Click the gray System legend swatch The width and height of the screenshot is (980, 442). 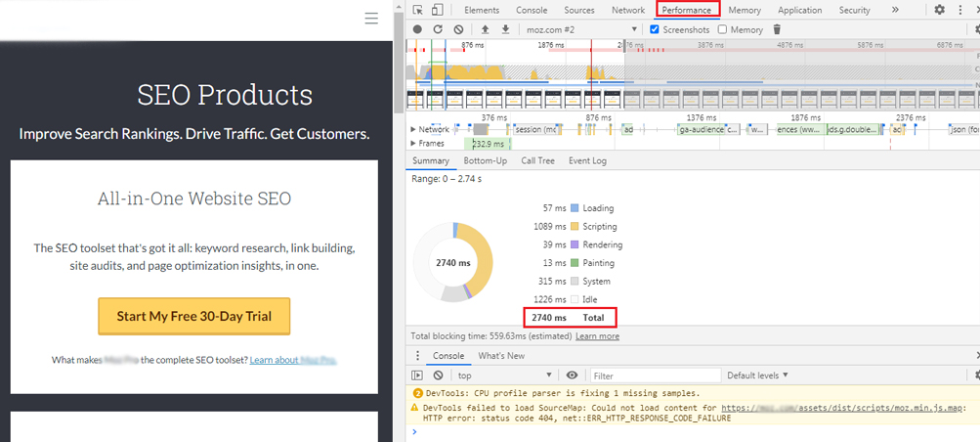pos(575,282)
